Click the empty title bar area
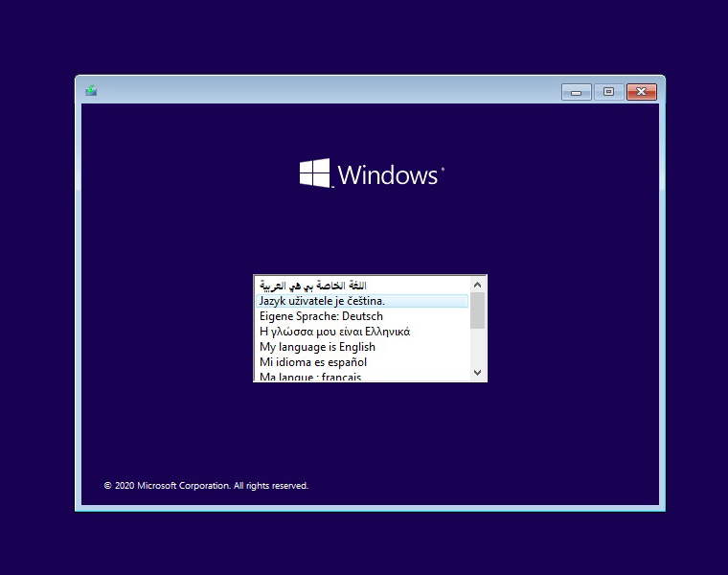The width and height of the screenshot is (728, 575). click(x=326, y=91)
